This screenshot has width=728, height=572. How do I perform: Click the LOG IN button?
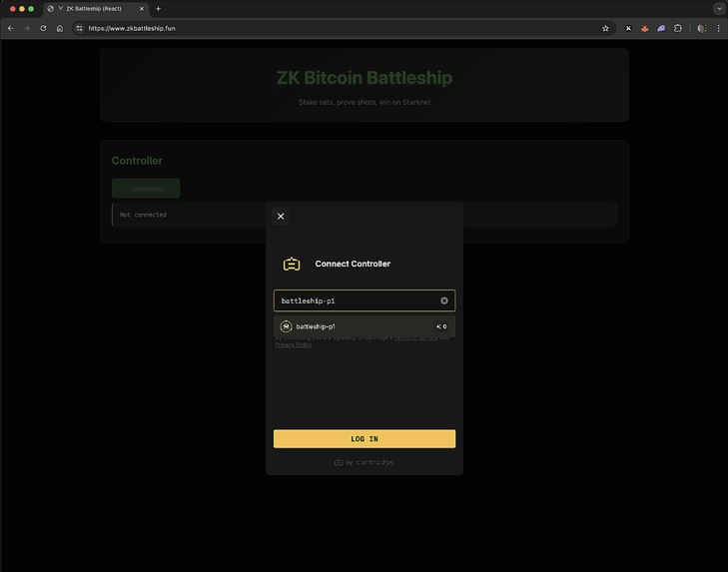click(x=364, y=439)
